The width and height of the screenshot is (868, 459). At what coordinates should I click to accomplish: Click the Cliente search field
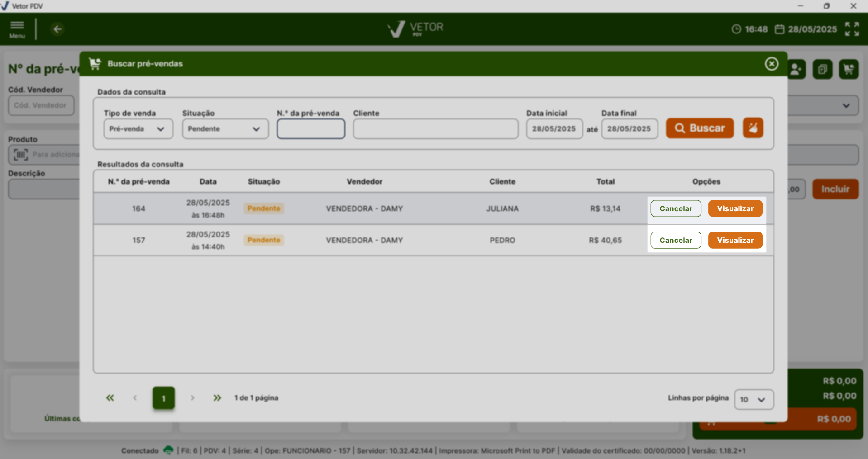point(435,129)
